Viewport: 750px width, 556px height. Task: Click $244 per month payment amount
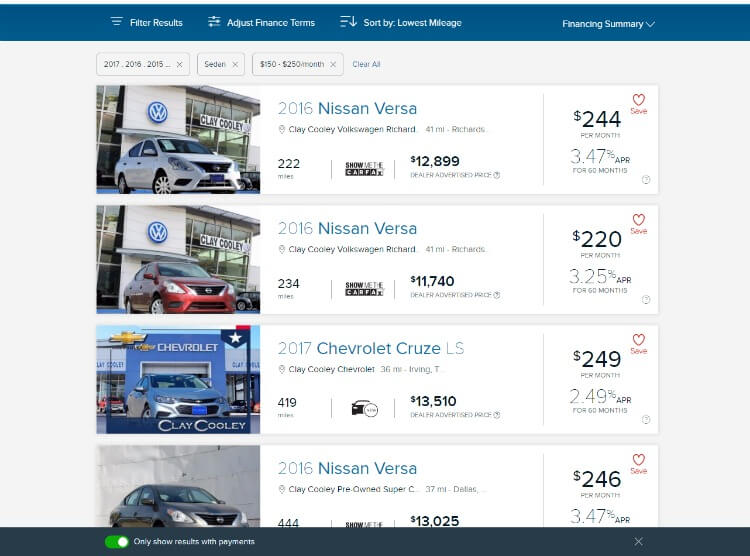tap(597, 119)
